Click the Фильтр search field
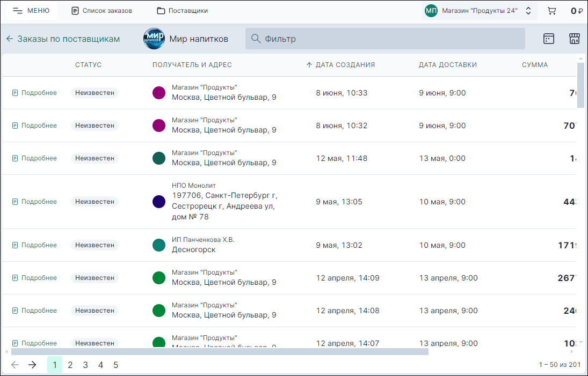 [x=385, y=39]
